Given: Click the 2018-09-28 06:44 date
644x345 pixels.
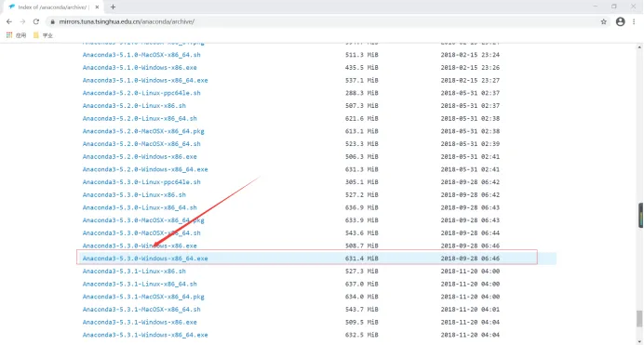Looking at the screenshot, I should pyautogui.click(x=470, y=232).
